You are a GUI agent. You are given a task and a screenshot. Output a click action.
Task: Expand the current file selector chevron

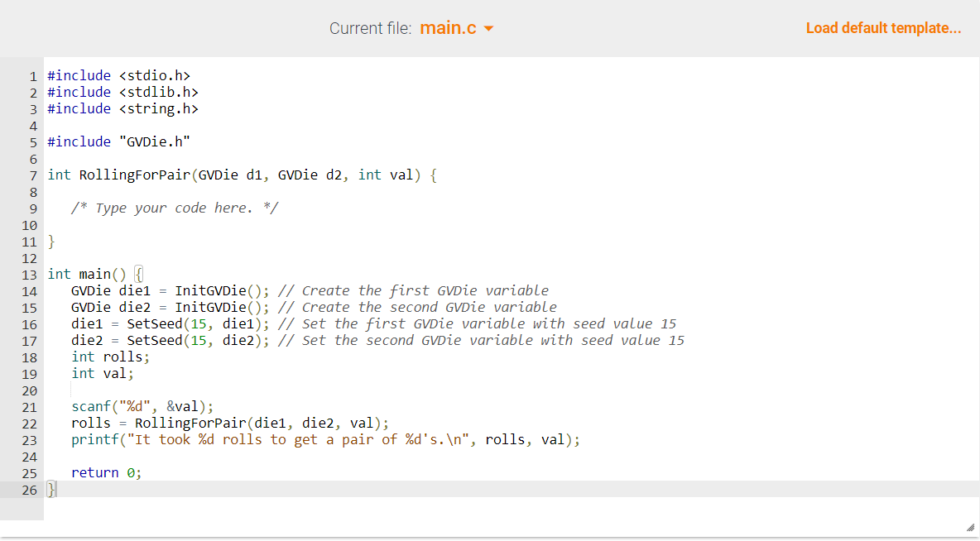pos(487,28)
